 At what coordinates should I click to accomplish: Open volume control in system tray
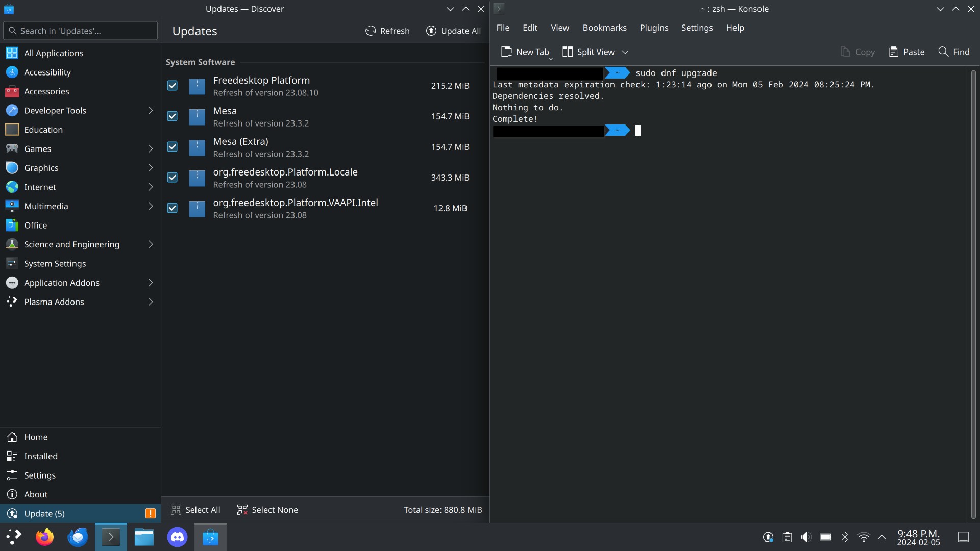coord(806,537)
